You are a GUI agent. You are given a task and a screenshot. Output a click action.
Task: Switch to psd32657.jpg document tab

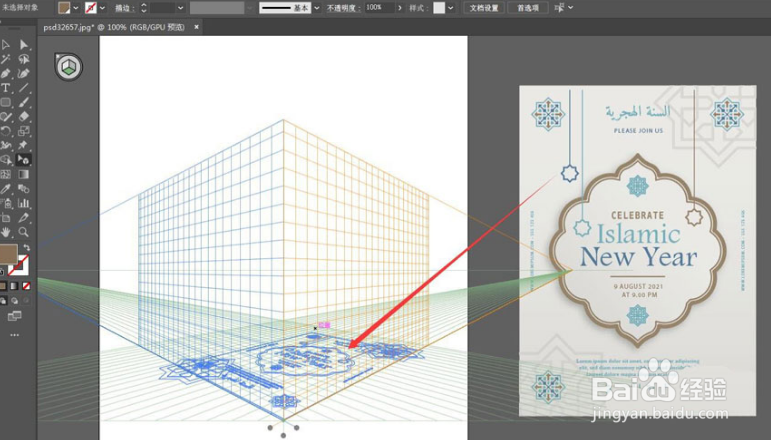point(114,27)
